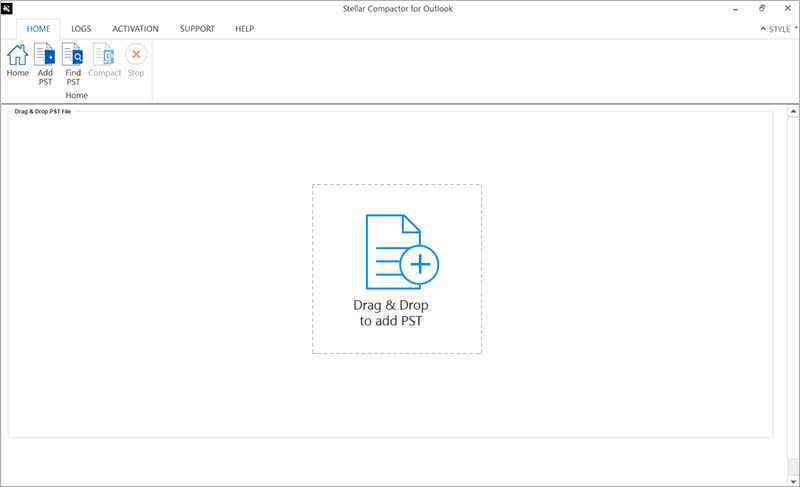Close the Stellar Compactor window
The image size is (800, 487).
787,8
